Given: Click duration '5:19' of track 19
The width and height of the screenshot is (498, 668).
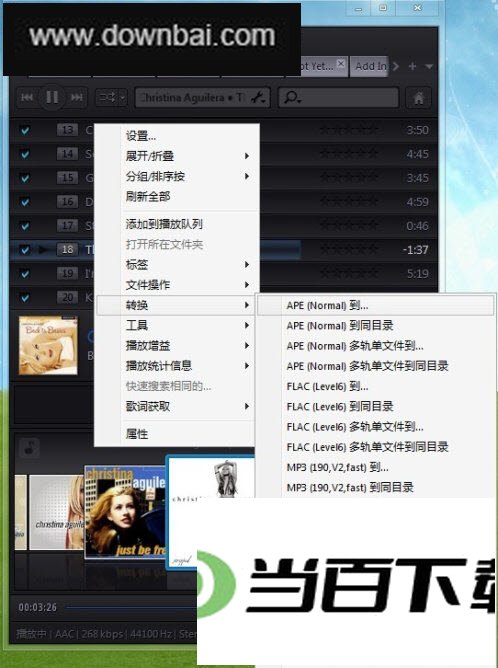Looking at the screenshot, I should 417,274.
